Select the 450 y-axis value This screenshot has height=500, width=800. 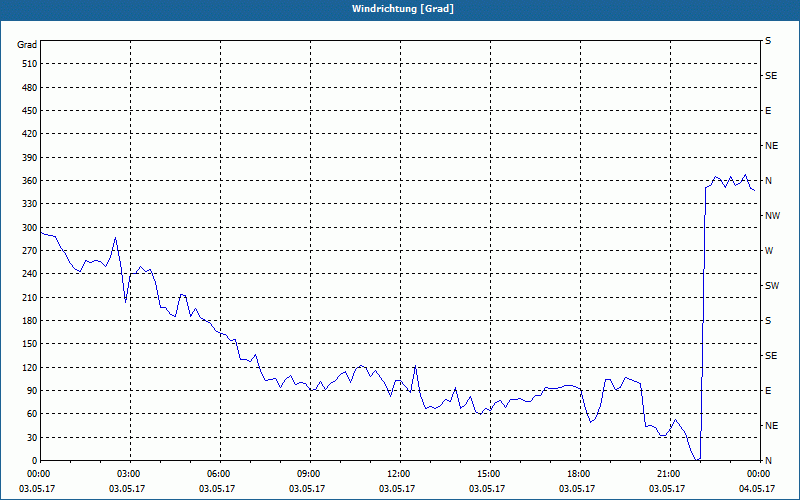30,111
